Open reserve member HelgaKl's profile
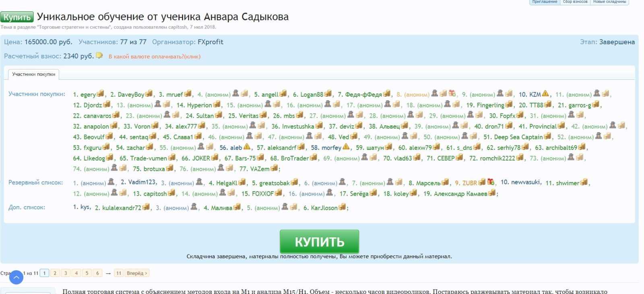The image size is (644, 294). click(227, 183)
